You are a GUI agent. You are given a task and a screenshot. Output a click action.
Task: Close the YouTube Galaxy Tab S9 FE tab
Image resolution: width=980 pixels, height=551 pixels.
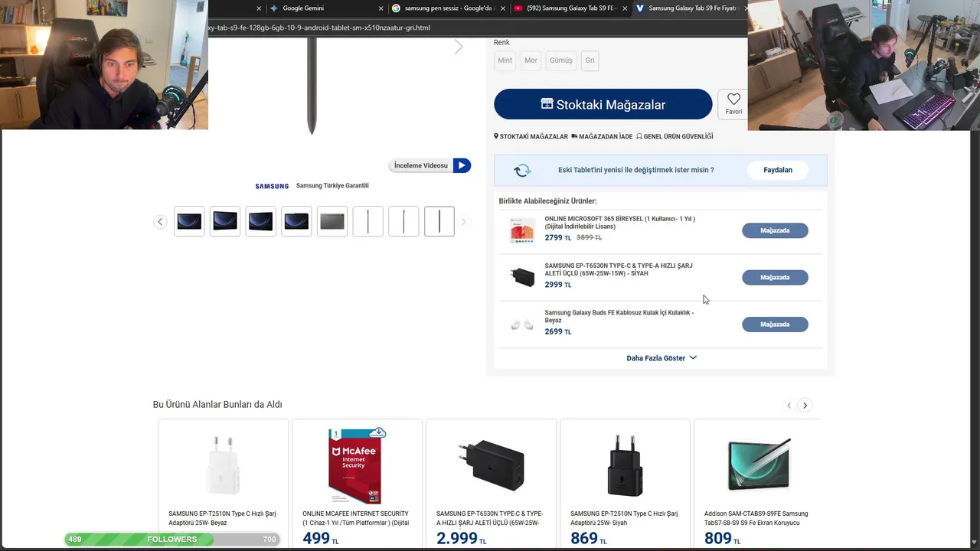tap(625, 8)
